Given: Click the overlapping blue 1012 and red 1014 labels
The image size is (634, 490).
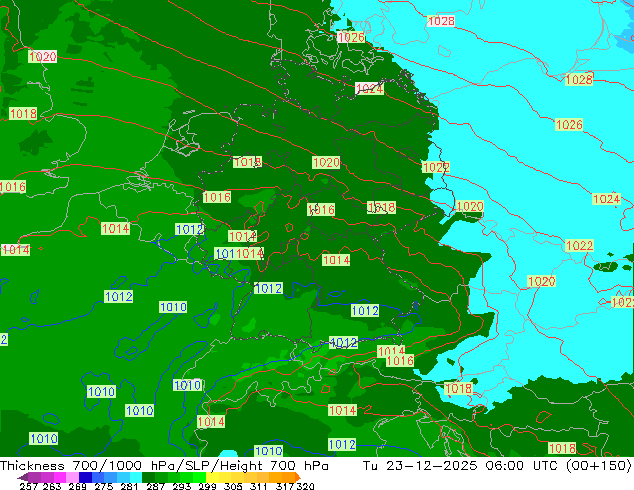Looking at the screenshot, I should click(240, 254).
